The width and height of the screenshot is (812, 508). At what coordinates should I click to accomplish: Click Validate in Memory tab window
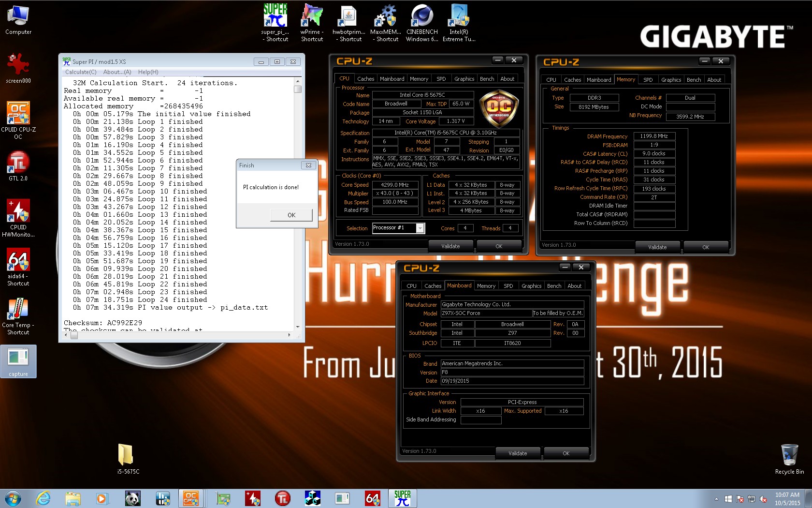(x=657, y=247)
